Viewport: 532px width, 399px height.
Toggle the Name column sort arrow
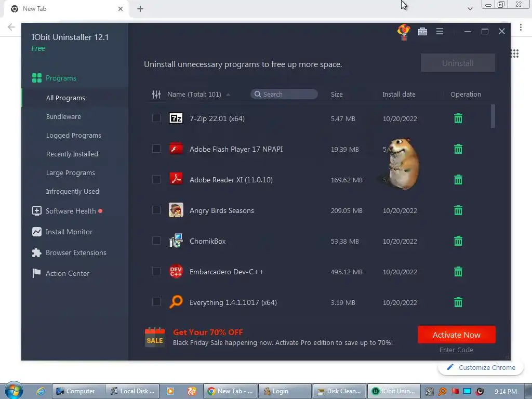229,95
